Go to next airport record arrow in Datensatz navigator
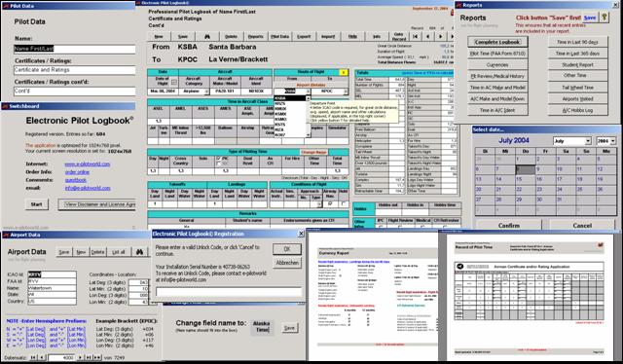The height and width of the screenshot is (364, 623). (x=80, y=357)
